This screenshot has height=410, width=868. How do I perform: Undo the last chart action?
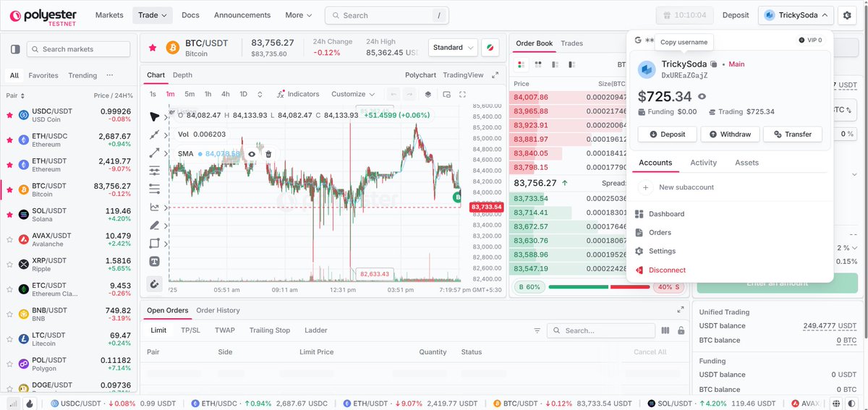coord(393,94)
